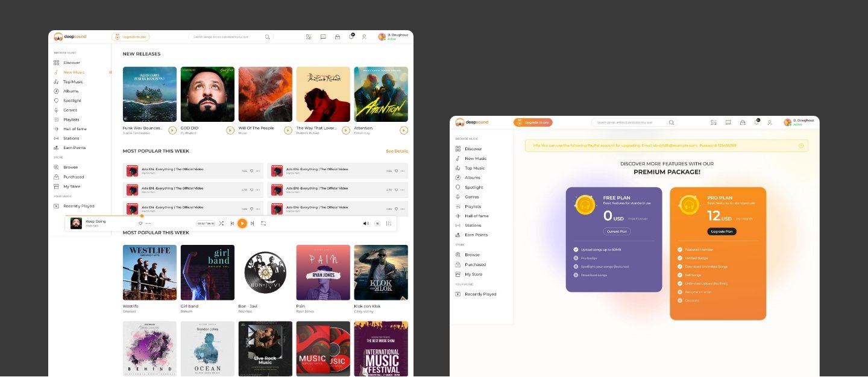This screenshot has width=868, height=377.
Task: Click the search magnifier icon in the New Releases window
Action: pos(268,37)
